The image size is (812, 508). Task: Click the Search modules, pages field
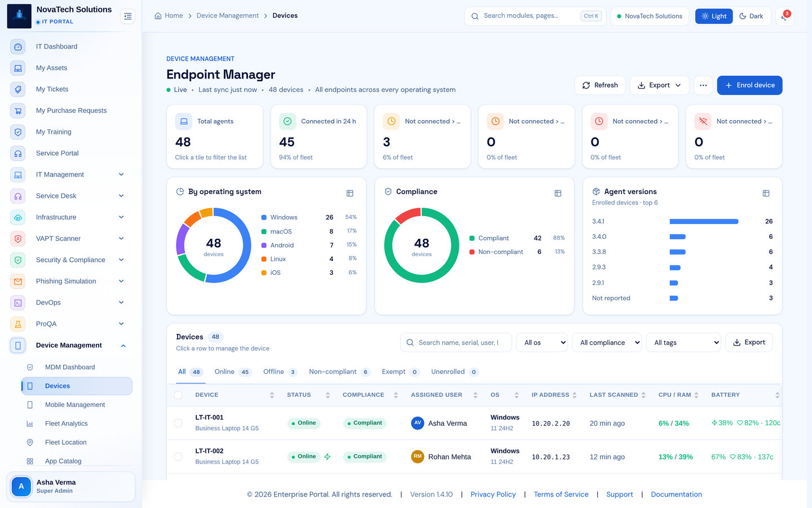pos(535,16)
